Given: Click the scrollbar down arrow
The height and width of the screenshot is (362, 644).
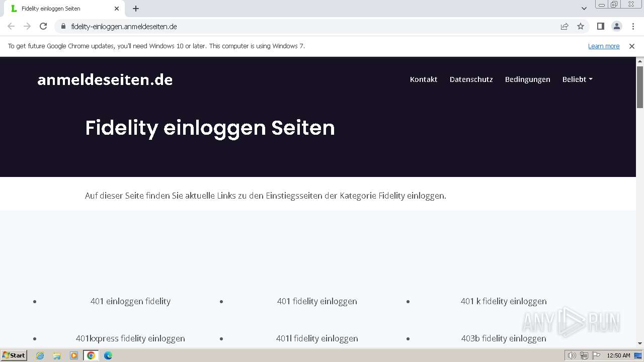Looking at the screenshot, I should [x=640, y=343].
